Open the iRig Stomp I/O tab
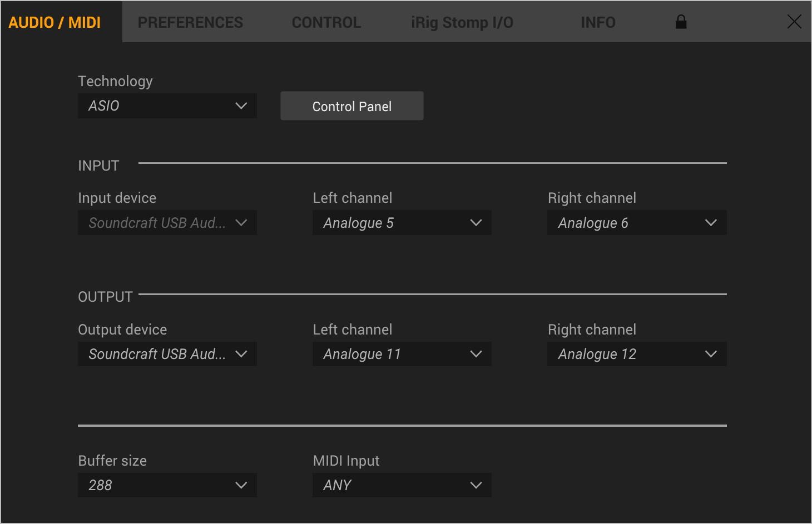 [462, 22]
